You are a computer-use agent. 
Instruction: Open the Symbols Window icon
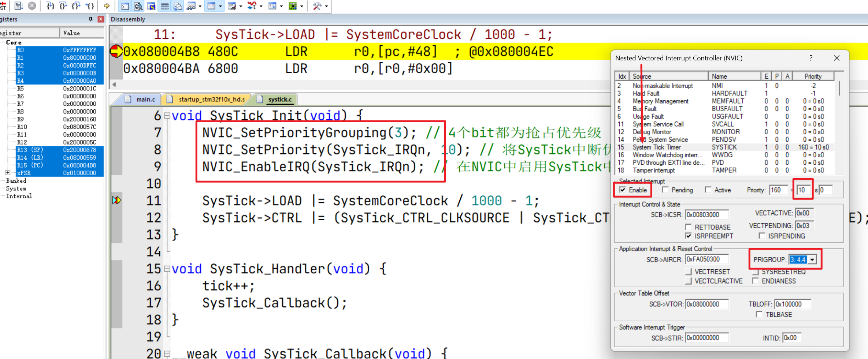point(151,6)
